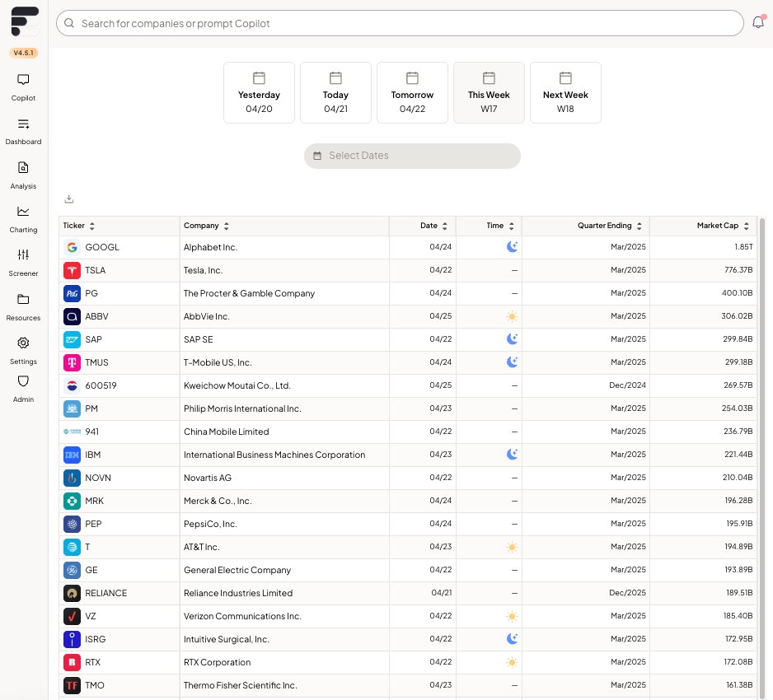Click the app logo at top left
Viewport: 773px width, 700px height.
(24, 21)
